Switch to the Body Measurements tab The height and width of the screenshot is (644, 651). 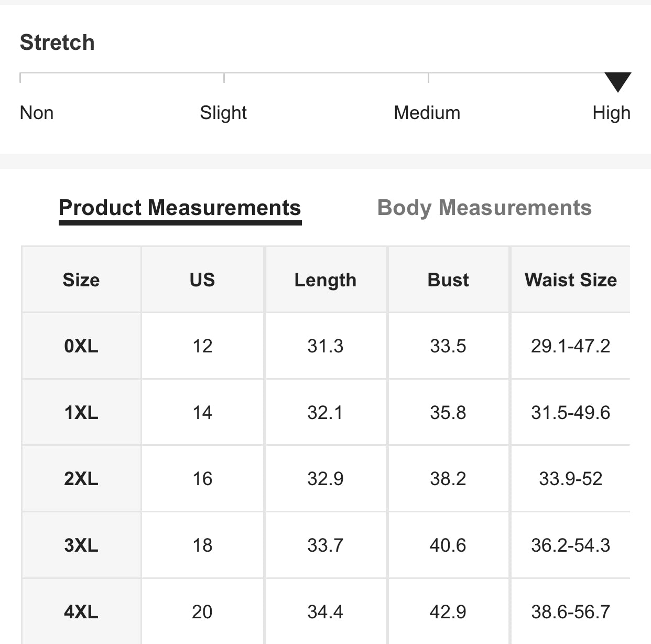pos(484,208)
